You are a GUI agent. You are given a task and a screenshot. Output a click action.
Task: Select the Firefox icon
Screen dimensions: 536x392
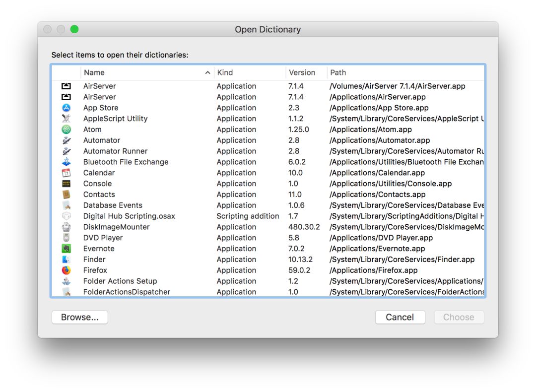[66, 270]
